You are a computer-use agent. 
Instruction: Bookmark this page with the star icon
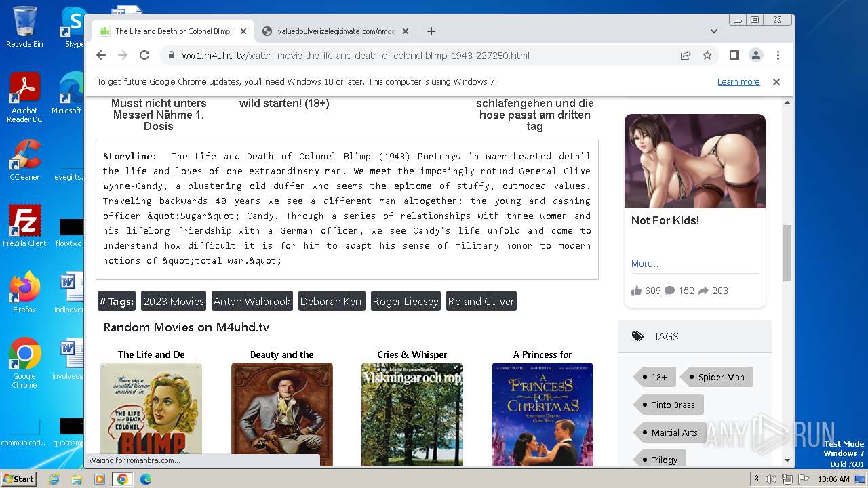pos(707,55)
